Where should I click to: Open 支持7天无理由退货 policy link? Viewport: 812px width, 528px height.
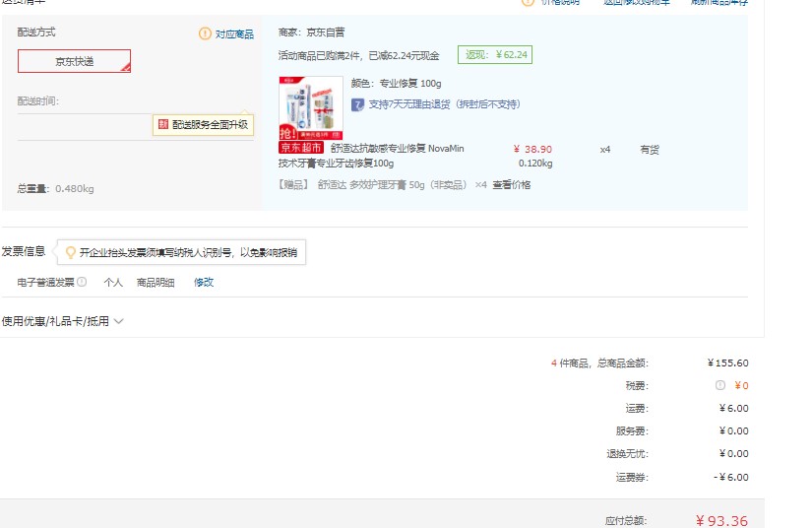444,104
